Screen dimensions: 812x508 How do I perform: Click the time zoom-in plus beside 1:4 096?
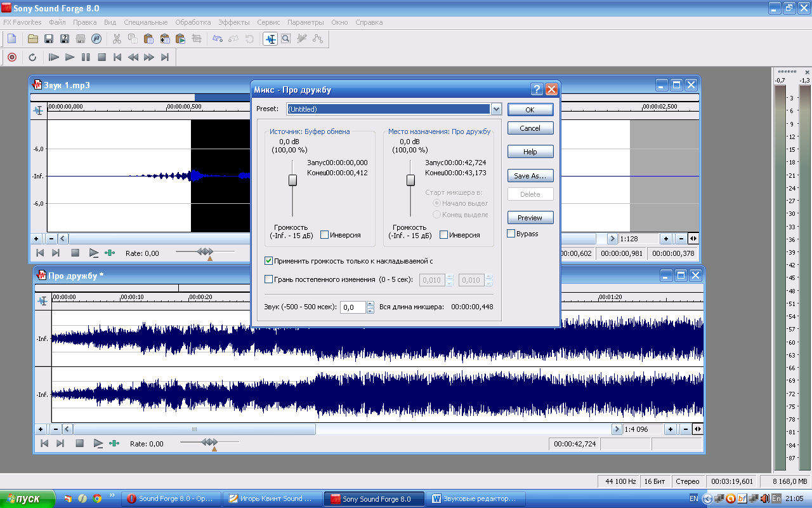click(671, 429)
